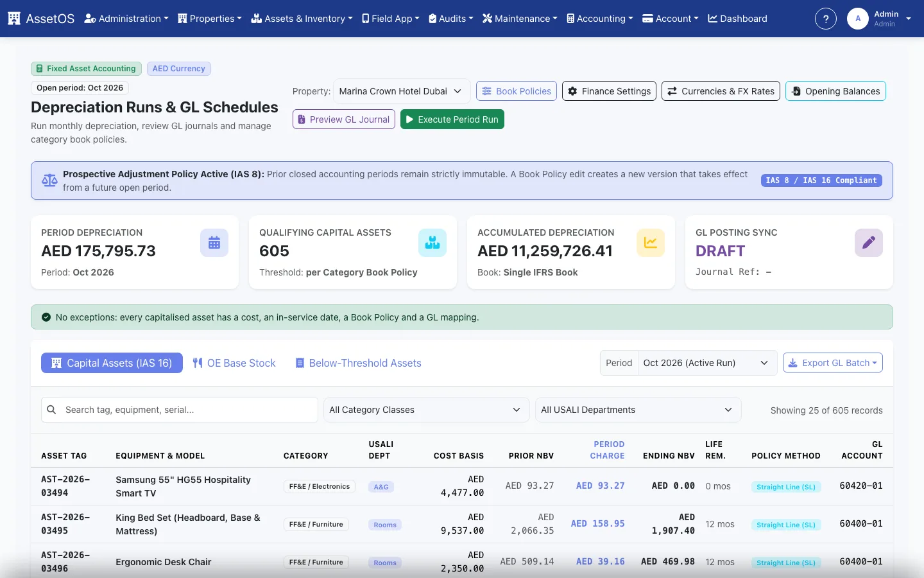Expand the Maintenance menu

520,19
